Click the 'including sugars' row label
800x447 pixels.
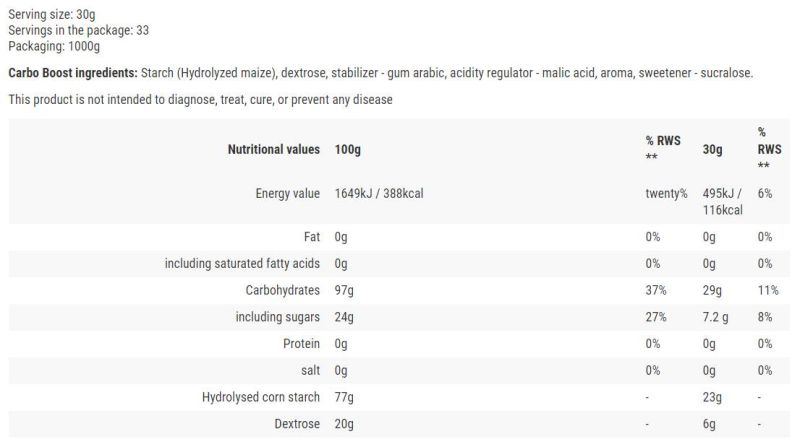[x=278, y=317]
